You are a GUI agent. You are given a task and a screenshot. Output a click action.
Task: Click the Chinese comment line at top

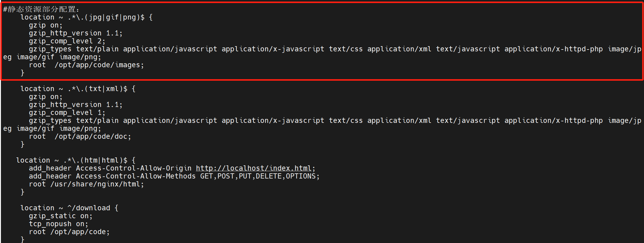[x=41, y=9]
